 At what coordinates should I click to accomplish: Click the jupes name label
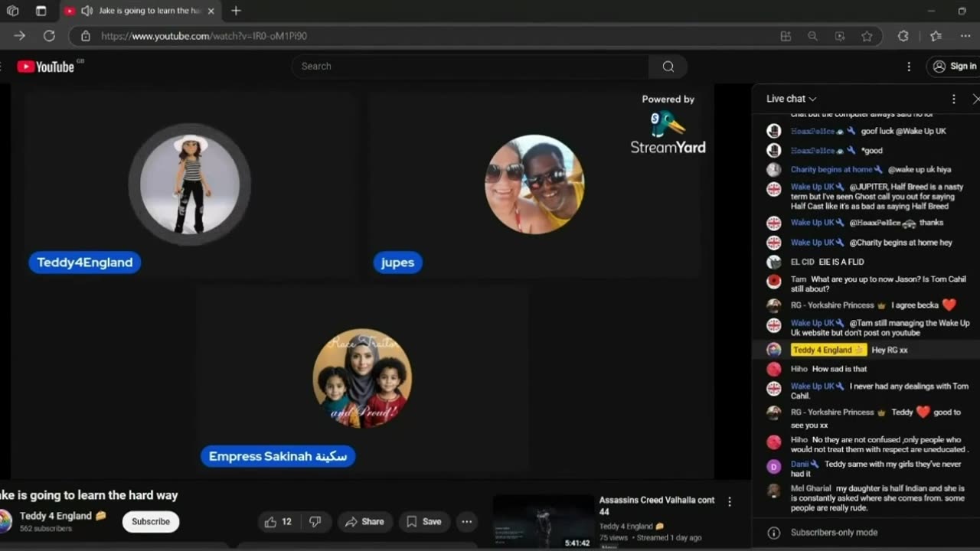point(397,262)
